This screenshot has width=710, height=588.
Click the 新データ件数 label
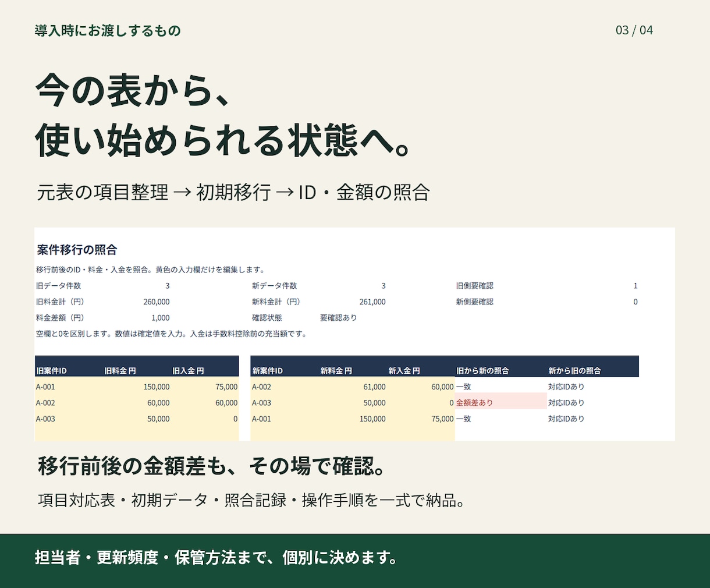click(275, 286)
